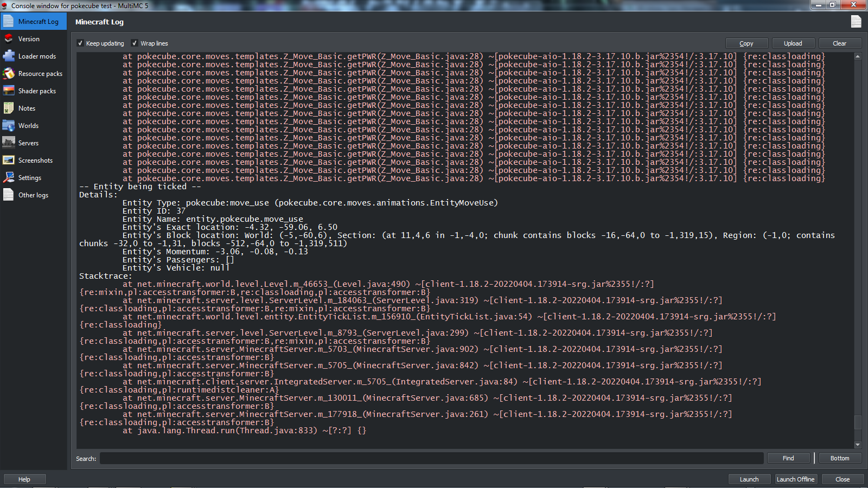
Task: Click the 'Entity Type: pokecube:move_use' line
Action: point(310,203)
